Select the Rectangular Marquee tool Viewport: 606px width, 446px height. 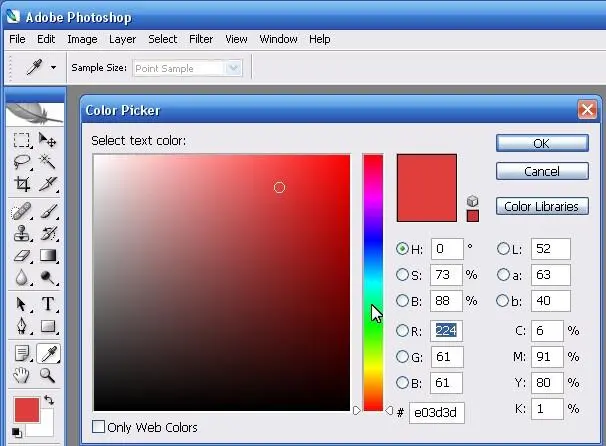(22, 140)
